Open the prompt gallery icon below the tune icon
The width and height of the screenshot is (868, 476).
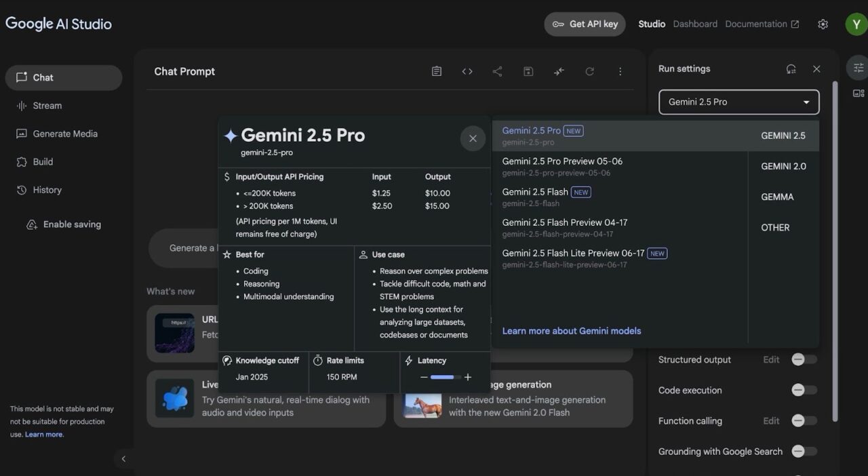[859, 94]
